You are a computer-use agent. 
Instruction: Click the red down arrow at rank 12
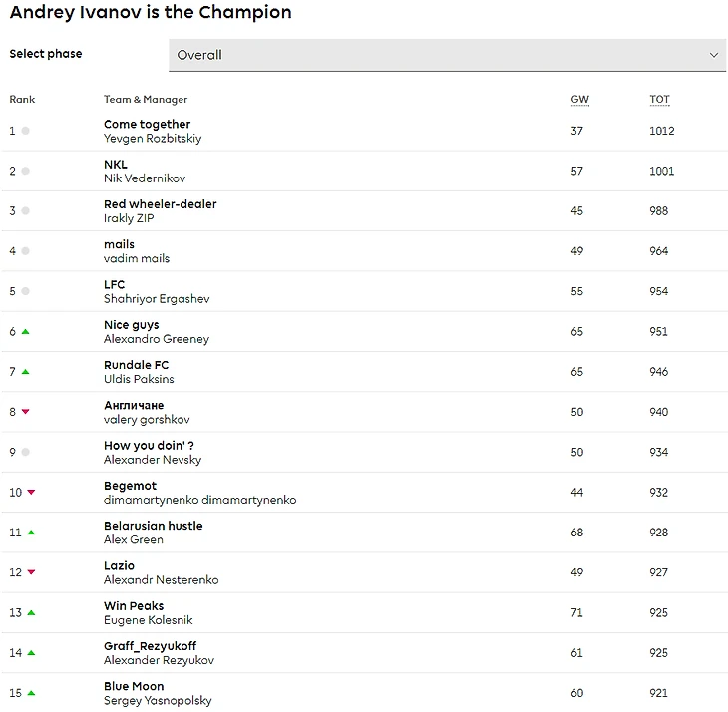click(31, 572)
